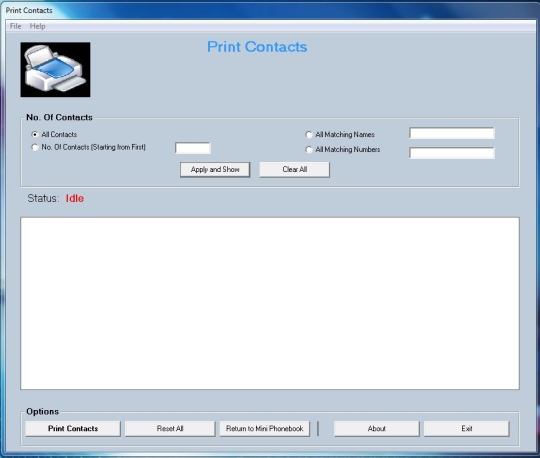Focus the matching numbers text field
The width and height of the screenshot is (540, 458).
(x=452, y=153)
